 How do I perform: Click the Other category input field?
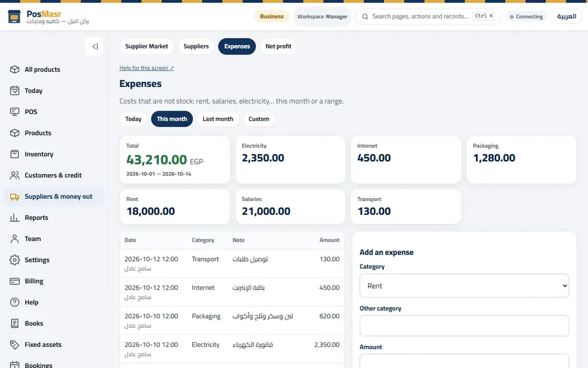464,326
